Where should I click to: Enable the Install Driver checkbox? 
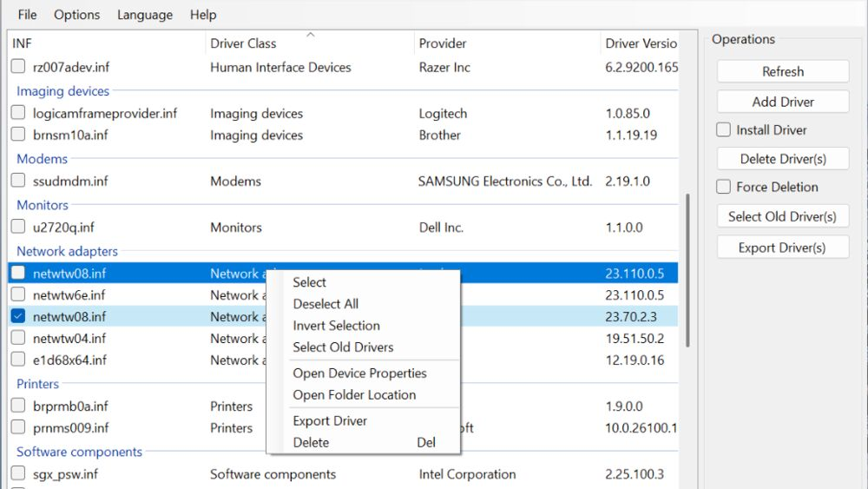click(x=724, y=129)
